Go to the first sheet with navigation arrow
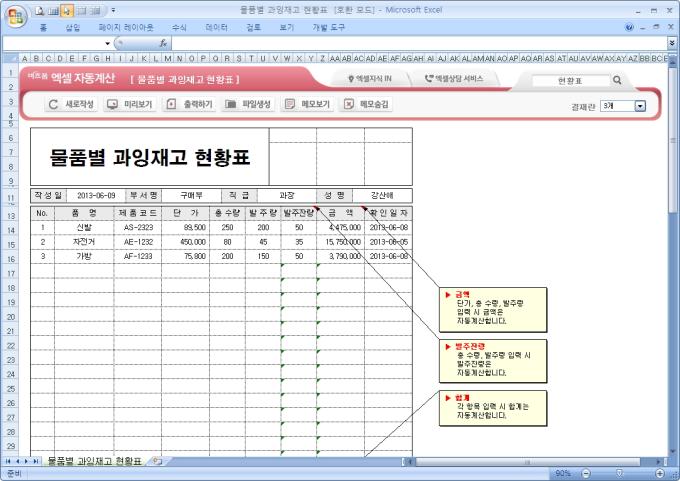680x481 pixels. click(x=8, y=461)
